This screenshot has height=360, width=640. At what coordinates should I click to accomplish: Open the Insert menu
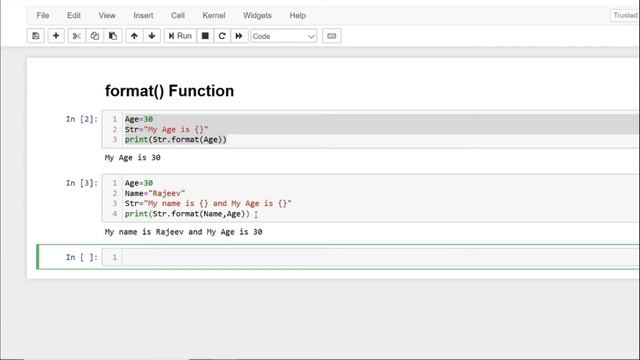tap(143, 16)
